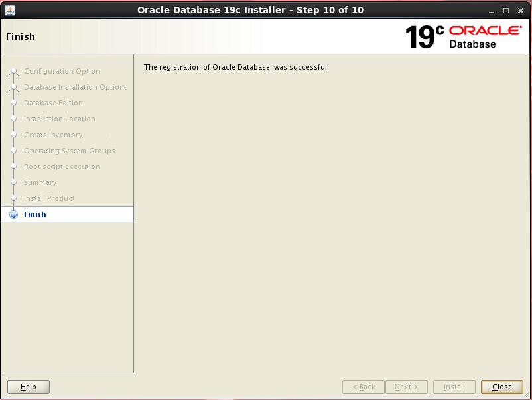Minimize the installer window

(x=492, y=11)
